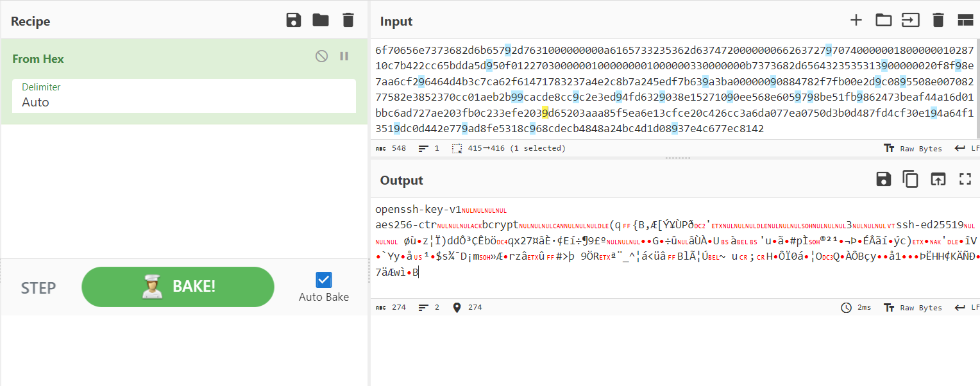Reset pane layout icon

965,21
